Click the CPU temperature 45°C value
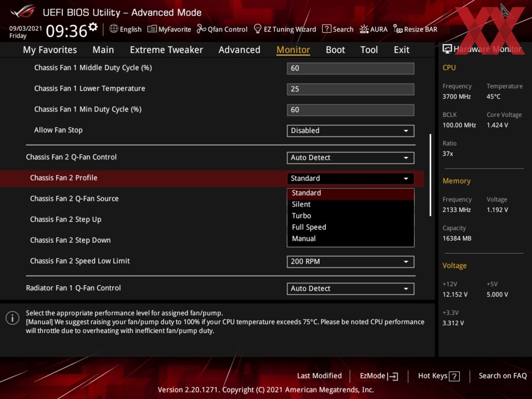Screen dimensions: 532x399 pos(493,97)
